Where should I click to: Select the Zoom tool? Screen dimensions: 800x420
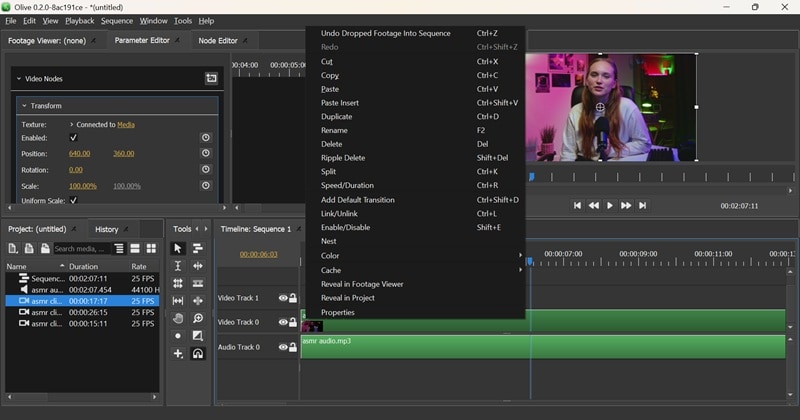point(197,318)
